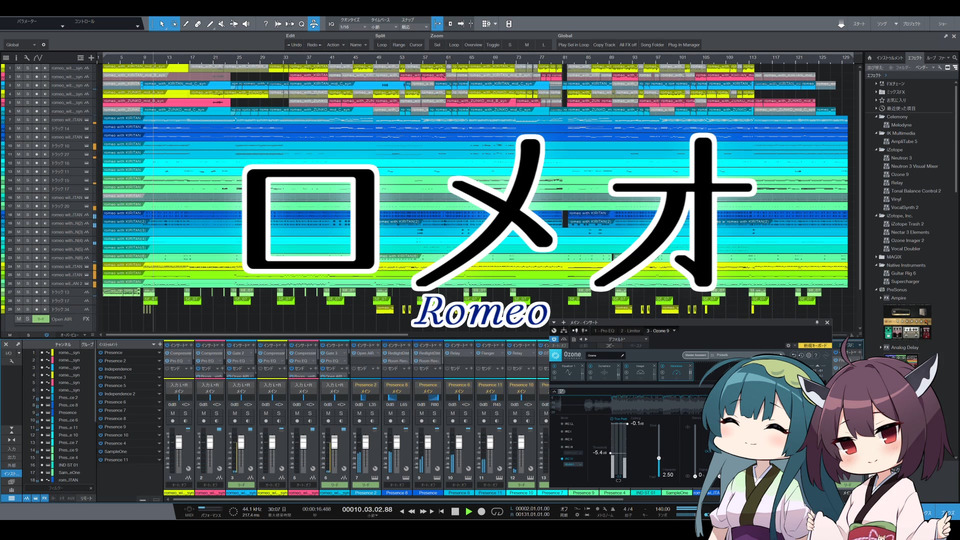The image size is (960, 540).
Task: Select the Arrow tool in toolbar
Action: point(162,24)
